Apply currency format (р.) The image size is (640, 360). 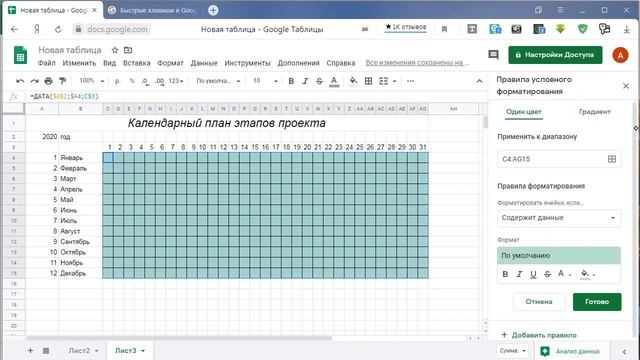click(118, 81)
